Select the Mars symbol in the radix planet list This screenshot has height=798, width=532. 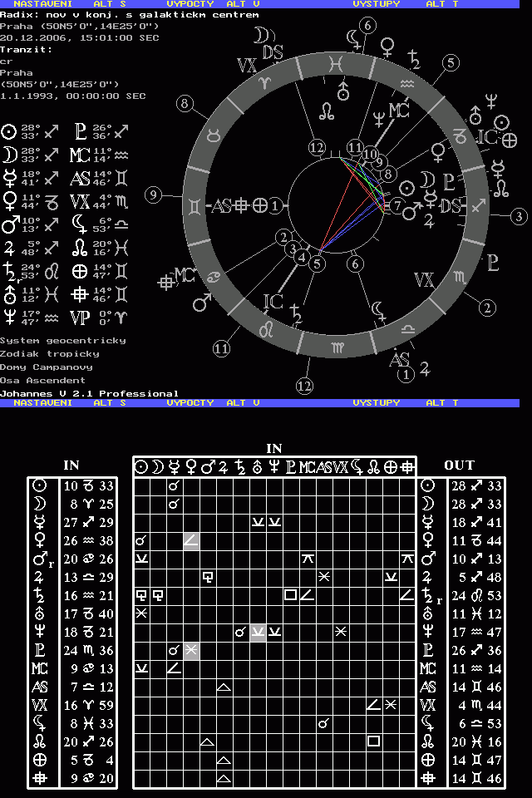(9, 224)
